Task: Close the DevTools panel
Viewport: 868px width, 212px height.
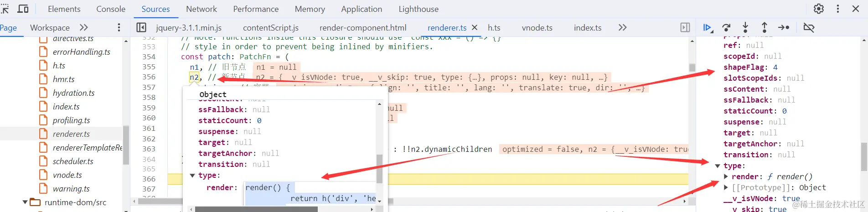Action: coord(856,9)
